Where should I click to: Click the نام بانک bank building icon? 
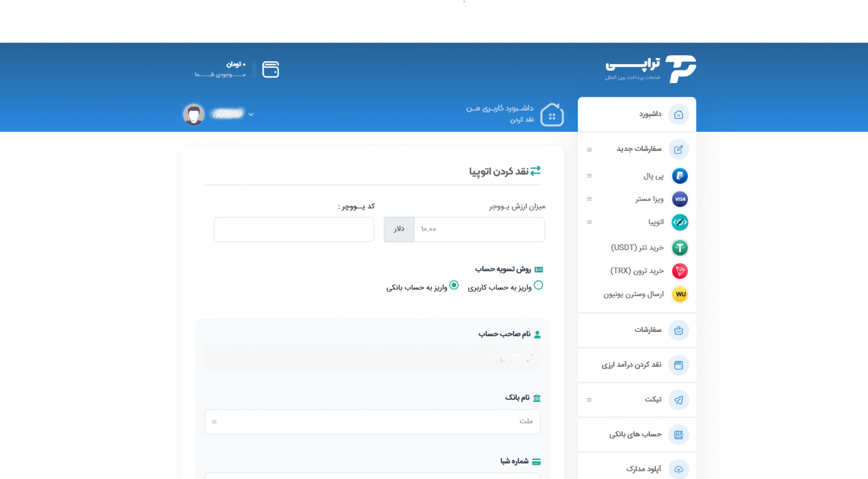(x=537, y=398)
